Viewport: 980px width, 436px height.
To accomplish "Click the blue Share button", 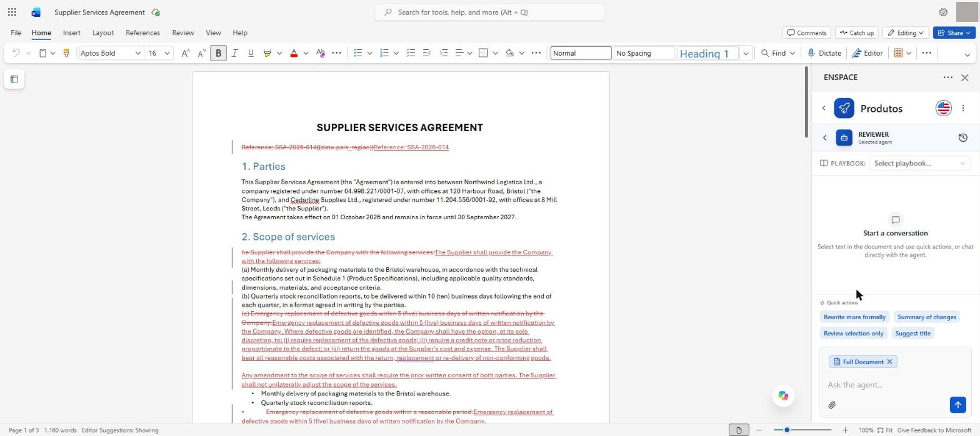I will (x=954, y=32).
